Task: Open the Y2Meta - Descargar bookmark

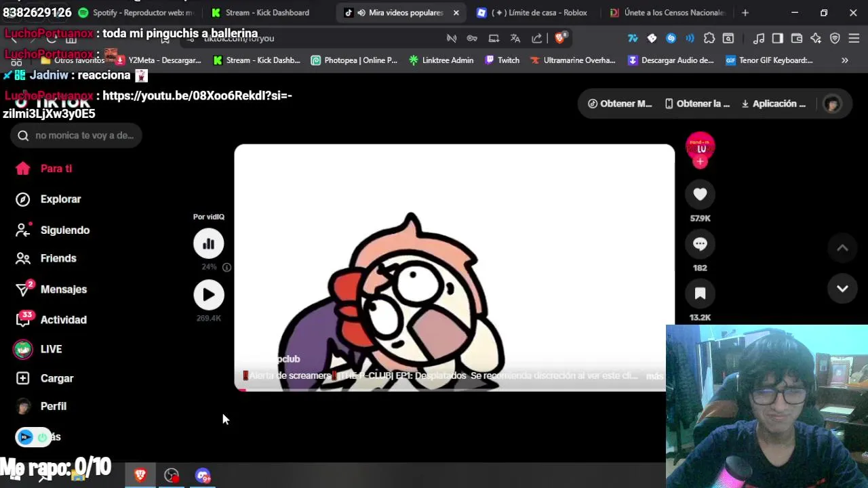Action: pyautogui.click(x=159, y=60)
